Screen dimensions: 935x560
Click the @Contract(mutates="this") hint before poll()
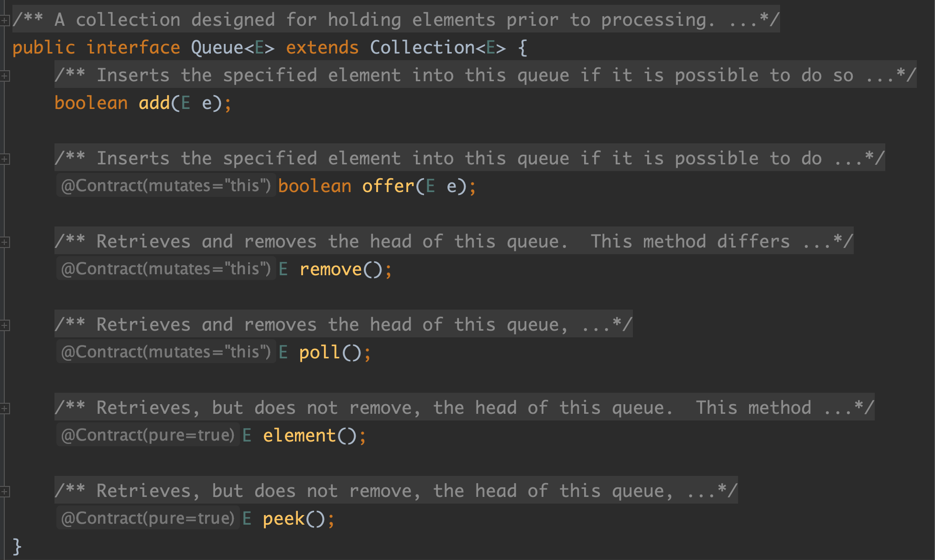coord(165,352)
